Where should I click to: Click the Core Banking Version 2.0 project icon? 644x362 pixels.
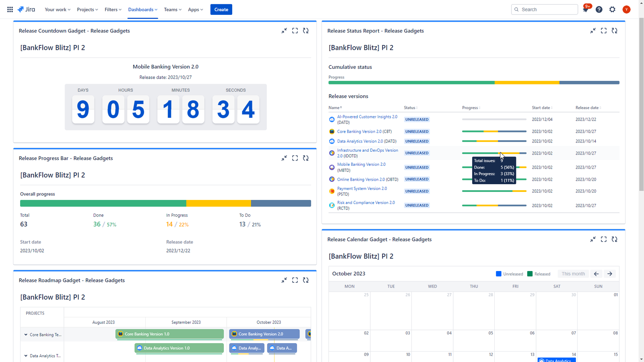click(x=332, y=132)
